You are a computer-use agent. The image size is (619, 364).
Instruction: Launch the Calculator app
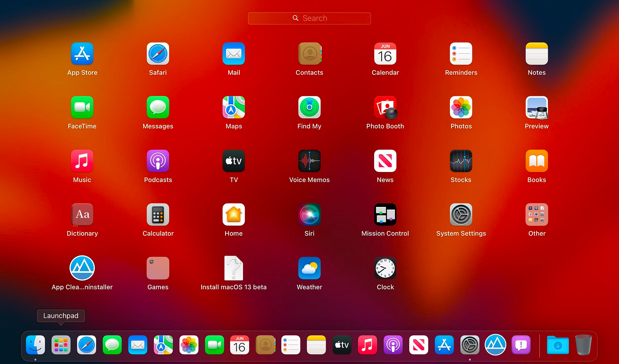[x=158, y=214]
